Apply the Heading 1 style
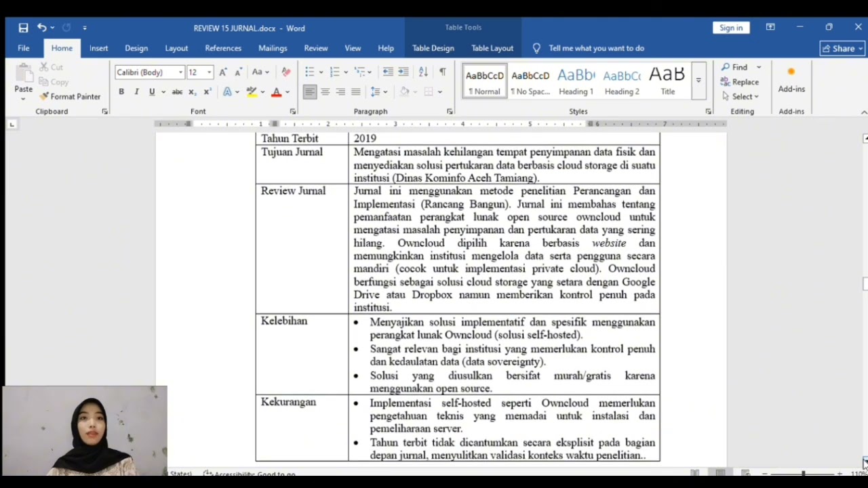This screenshot has width=868, height=488. pos(576,81)
